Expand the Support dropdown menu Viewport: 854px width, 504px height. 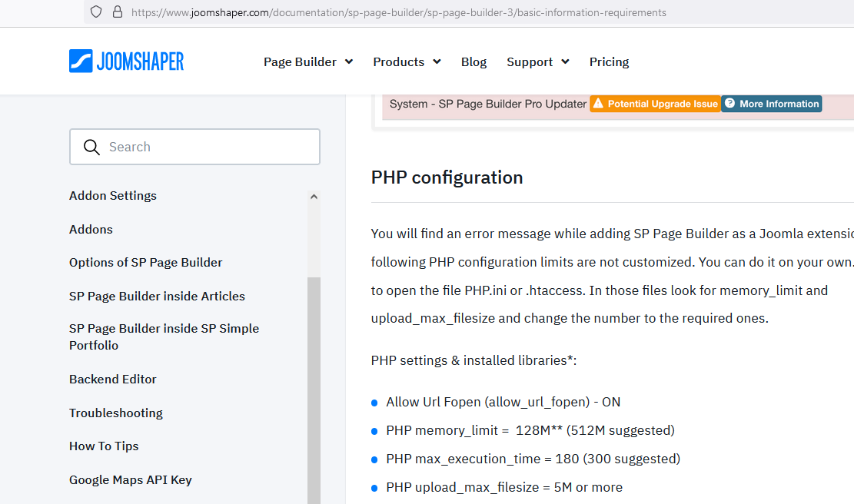tap(537, 62)
